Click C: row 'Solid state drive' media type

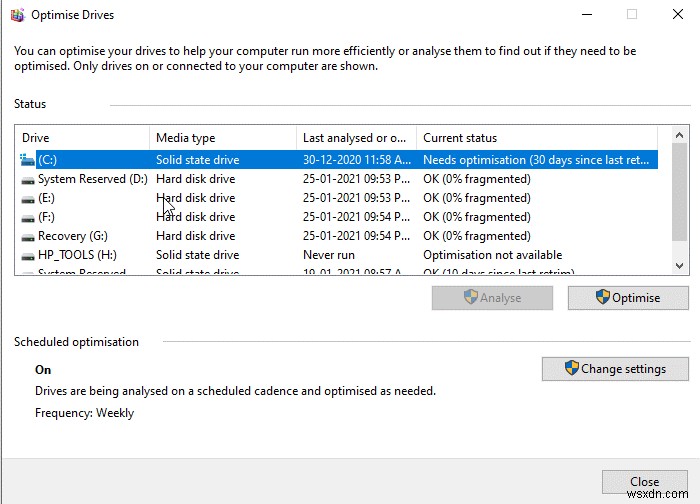coord(197,160)
